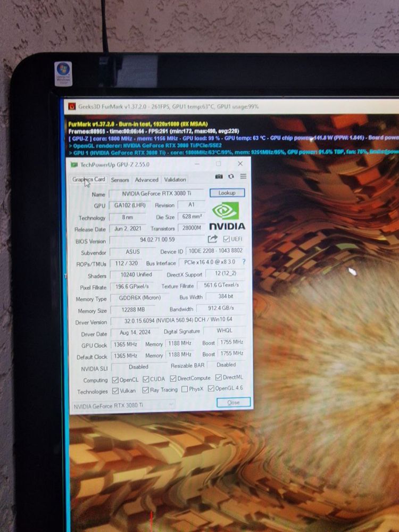
Task: Click the Default Clock row Boost value 1755 MHz
Action: click(x=231, y=354)
